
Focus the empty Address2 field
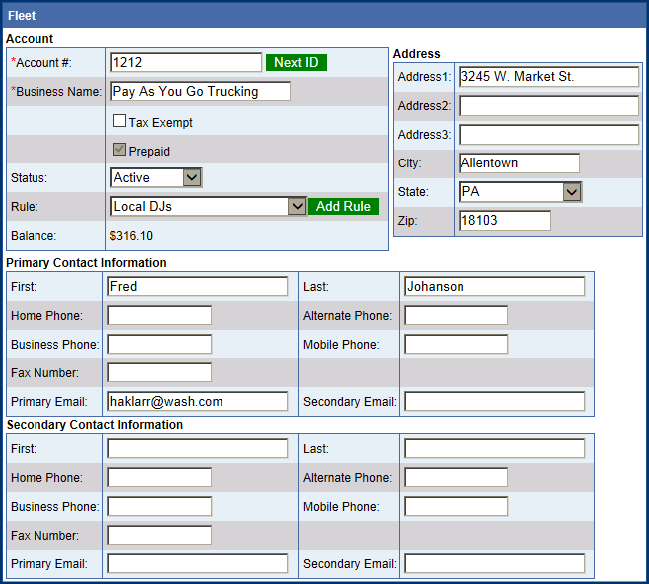point(548,106)
